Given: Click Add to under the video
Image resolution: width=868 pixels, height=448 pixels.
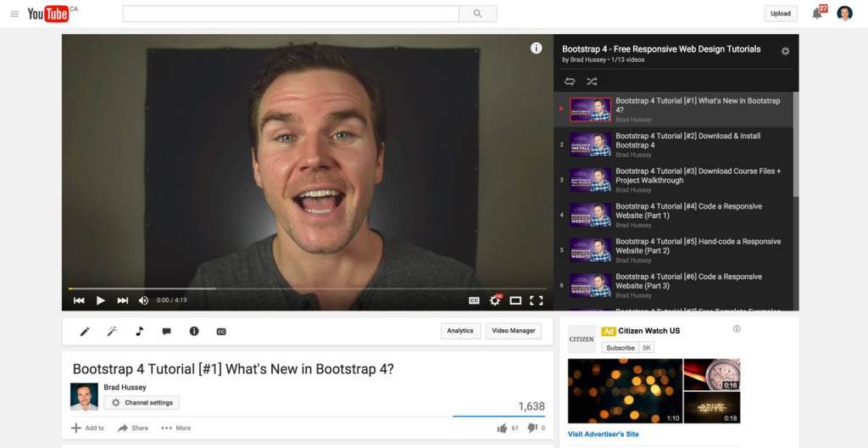Looking at the screenshot, I should point(87,428).
